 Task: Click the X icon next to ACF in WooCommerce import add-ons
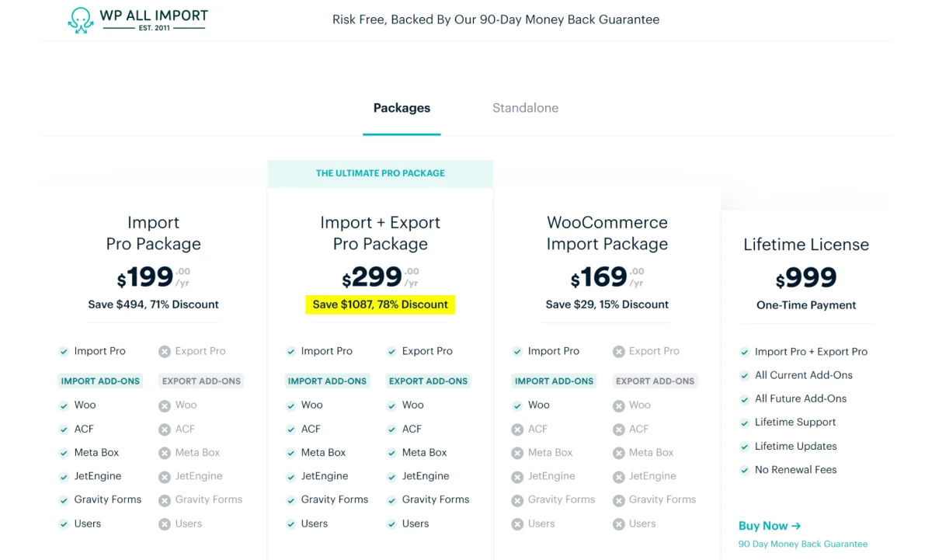click(x=517, y=430)
